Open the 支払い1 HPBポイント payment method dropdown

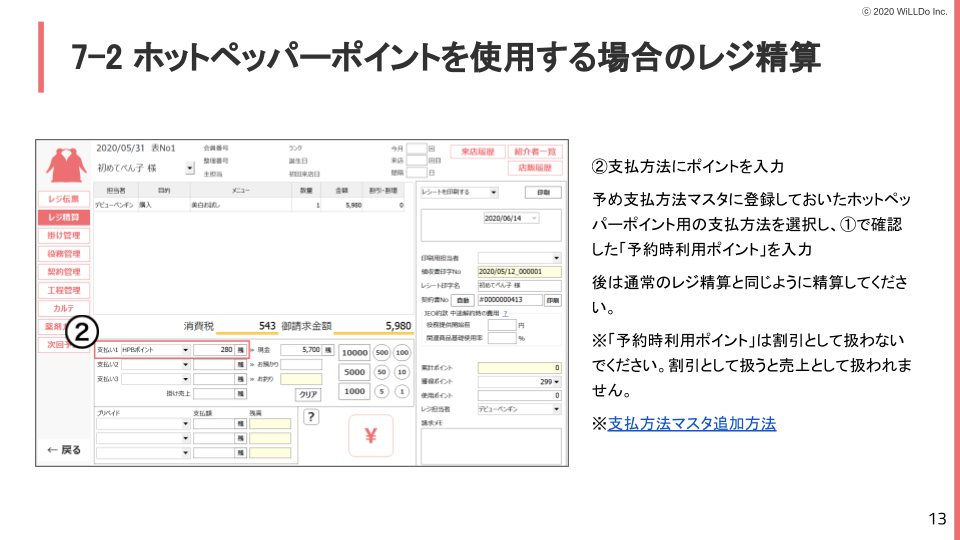185,351
